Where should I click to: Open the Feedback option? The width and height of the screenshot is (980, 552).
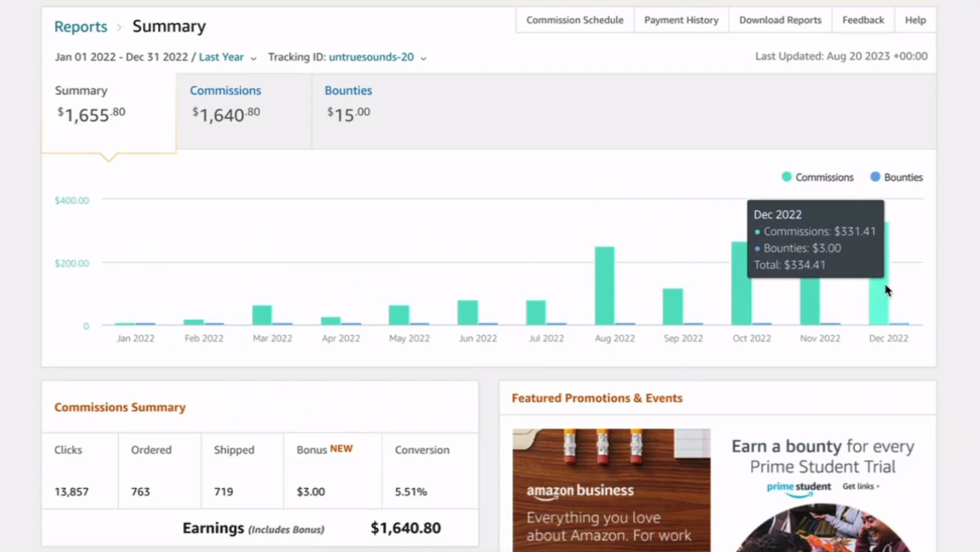(x=863, y=20)
